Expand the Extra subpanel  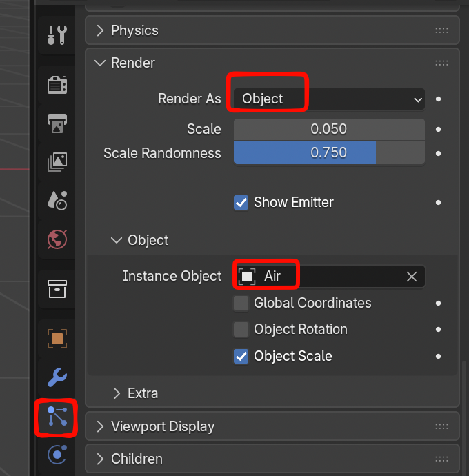click(x=143, y=393)
